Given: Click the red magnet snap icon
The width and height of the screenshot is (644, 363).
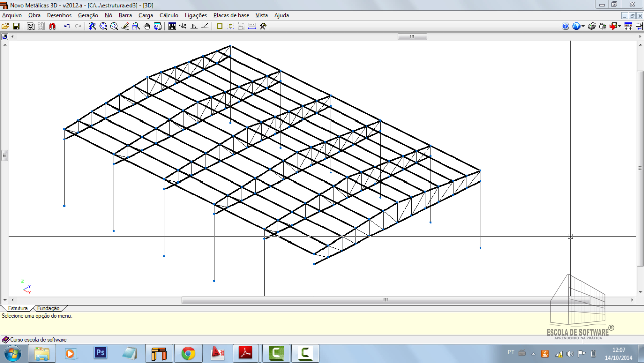Looking at the screenshot, I should 52,26.
